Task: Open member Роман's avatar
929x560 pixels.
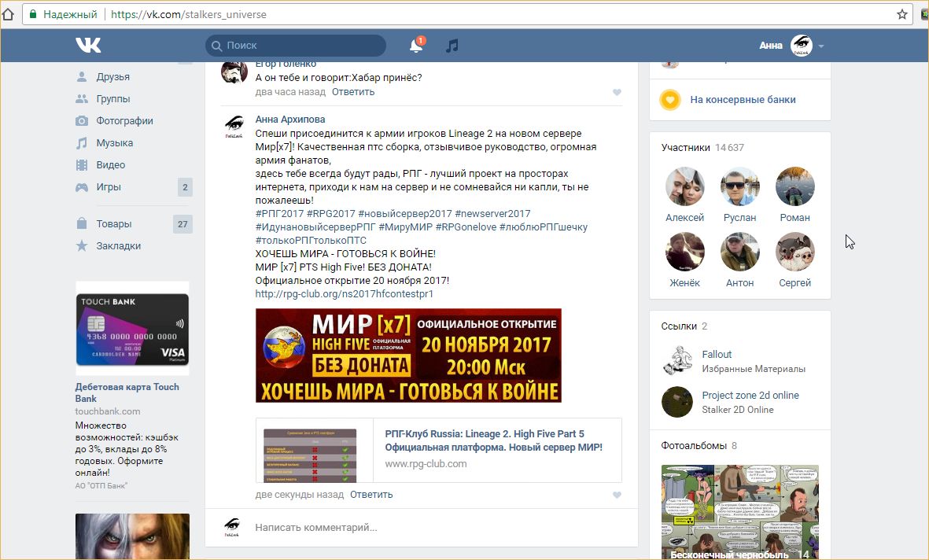Action: click(x=795, y=186)
